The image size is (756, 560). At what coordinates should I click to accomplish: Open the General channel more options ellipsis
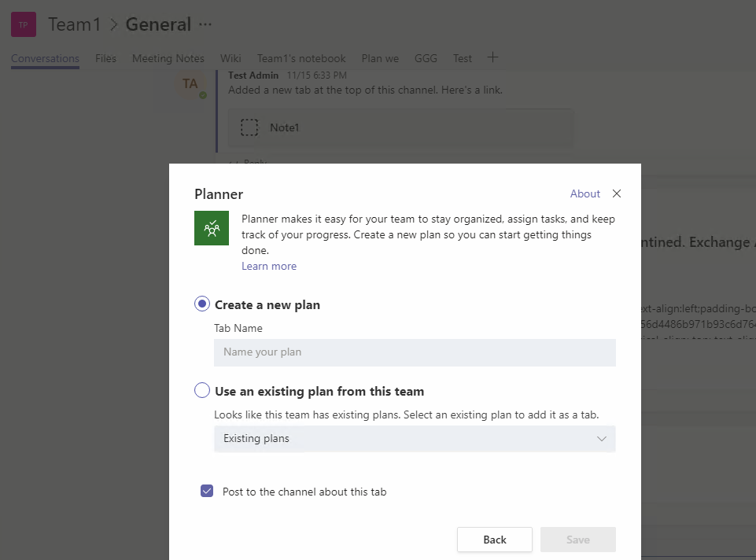205,24
